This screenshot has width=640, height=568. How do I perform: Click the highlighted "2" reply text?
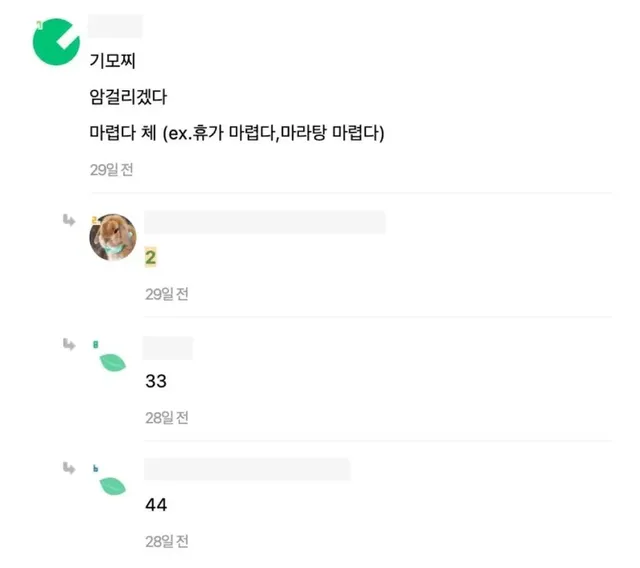click(150, 258)
